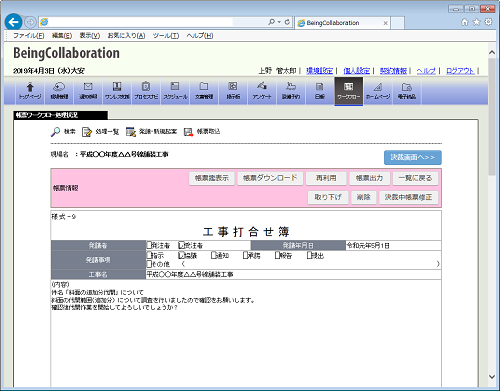Screen dimensions: 500x391
Task: Click the 決裁中帳票修正 button
Action: [409, 197]
